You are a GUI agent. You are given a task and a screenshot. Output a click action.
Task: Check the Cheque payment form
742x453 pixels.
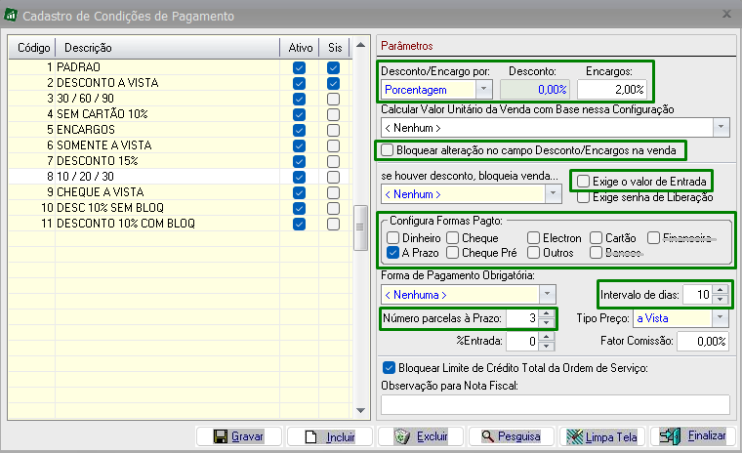click(x=452, y=238)
